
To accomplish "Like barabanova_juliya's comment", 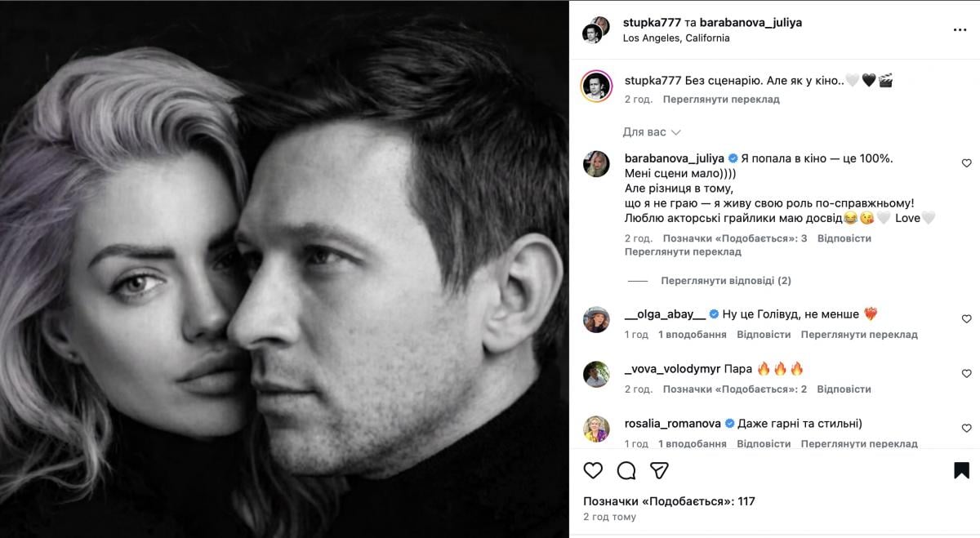I will coord(966,163).
